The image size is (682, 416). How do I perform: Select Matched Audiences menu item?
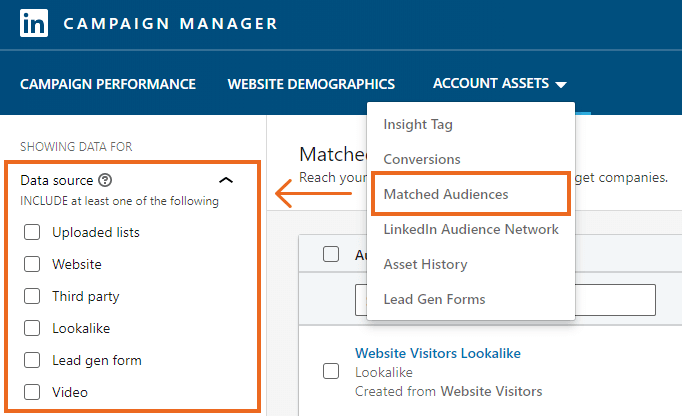[x=446, y=194]
